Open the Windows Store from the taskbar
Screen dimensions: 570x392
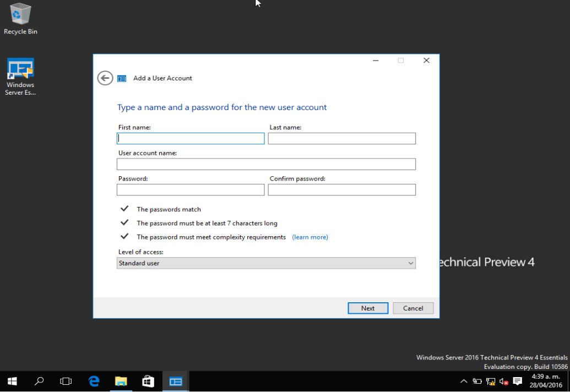[148, 381]
